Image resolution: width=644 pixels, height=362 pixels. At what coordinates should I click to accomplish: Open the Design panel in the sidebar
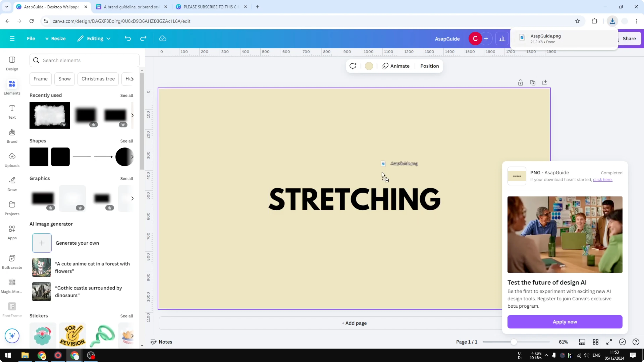click(x=12, y=63)
